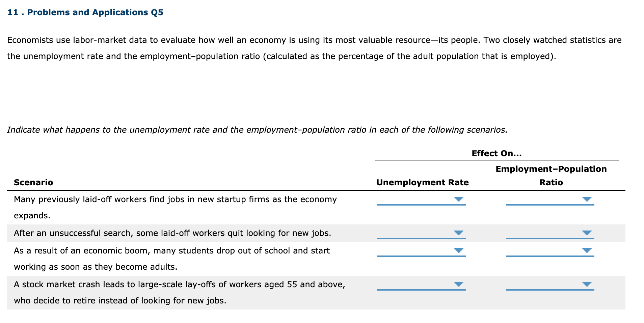
Task: Open Unemployment Rate dropdown for quit looking scenario
Action: pyautogui.click(x=458, y=233)
